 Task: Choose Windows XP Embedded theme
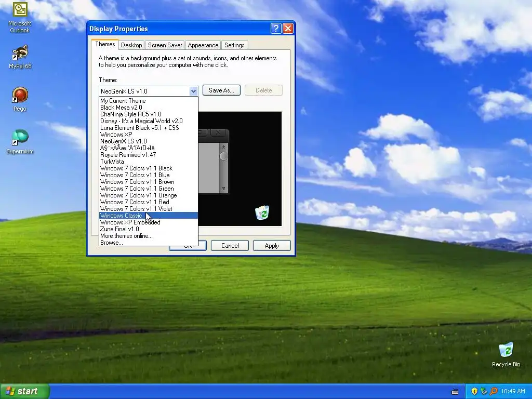(148, 222)
